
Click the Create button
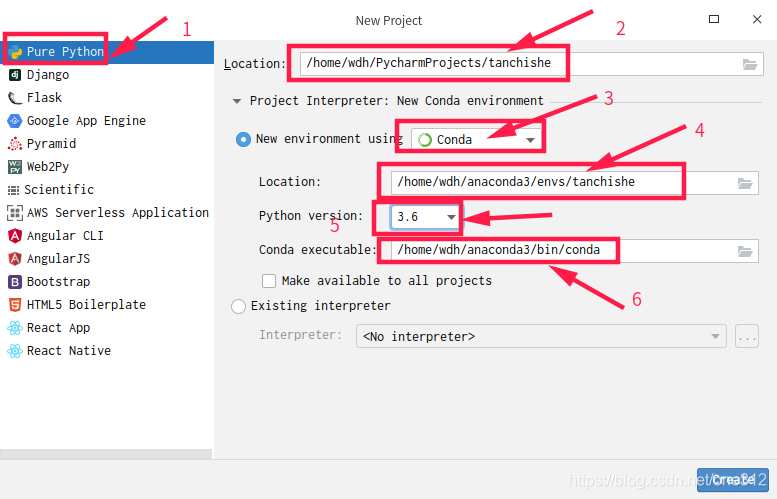[x=733, y=480]
